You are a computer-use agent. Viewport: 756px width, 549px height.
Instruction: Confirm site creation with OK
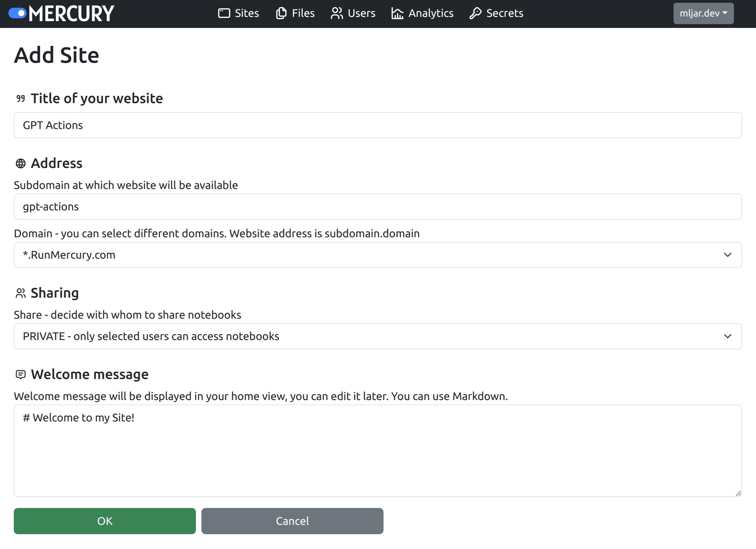click(x=105, y=521)
